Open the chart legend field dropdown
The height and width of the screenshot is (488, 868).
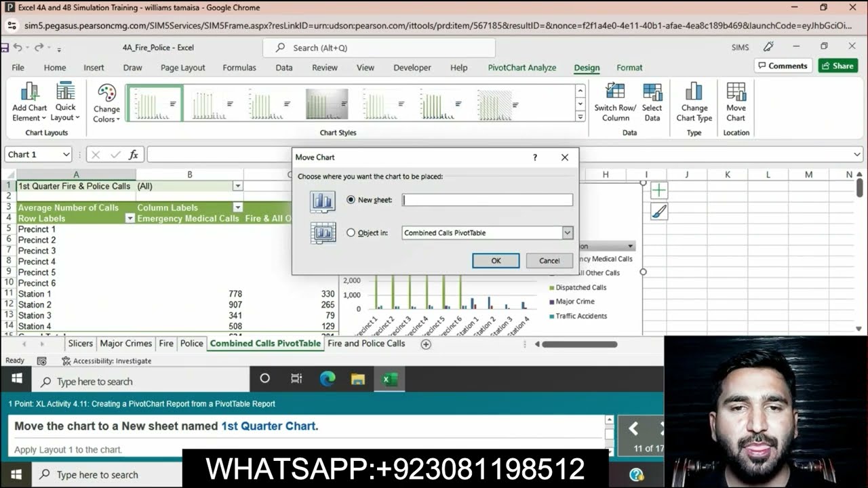631,246
